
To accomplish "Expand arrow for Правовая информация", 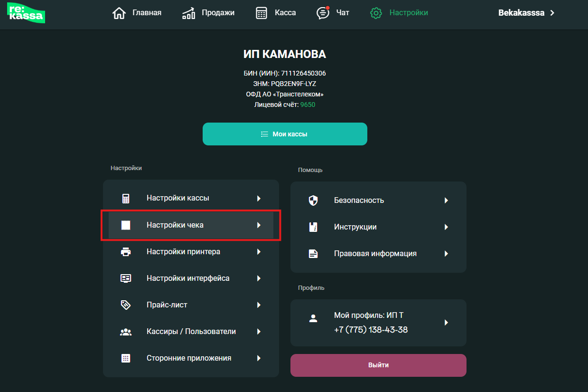I will (x=446, y=254).
